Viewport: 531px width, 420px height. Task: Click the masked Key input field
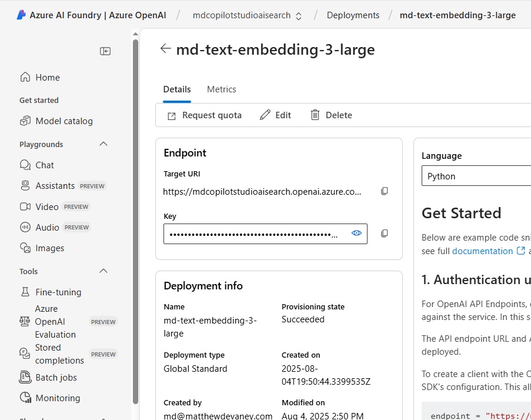265,234
